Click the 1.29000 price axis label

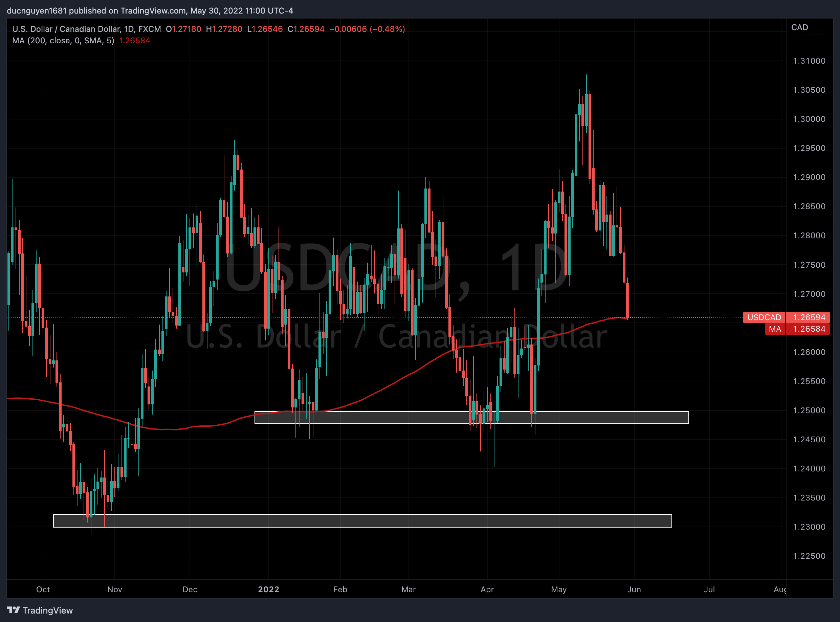[809, 177]
